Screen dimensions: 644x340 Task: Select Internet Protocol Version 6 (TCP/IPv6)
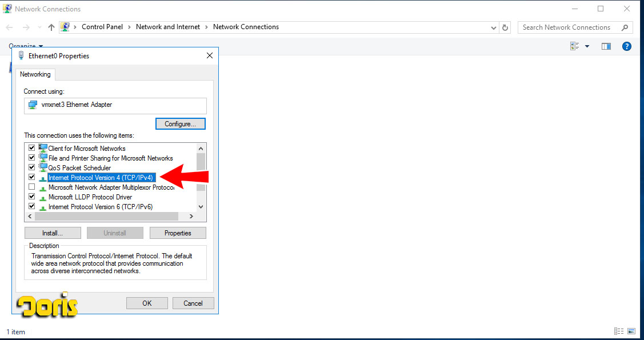coord(101,207)
